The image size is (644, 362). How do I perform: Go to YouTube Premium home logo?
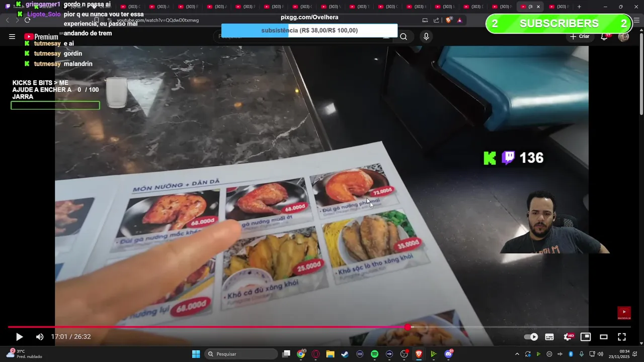pos(41,36)
